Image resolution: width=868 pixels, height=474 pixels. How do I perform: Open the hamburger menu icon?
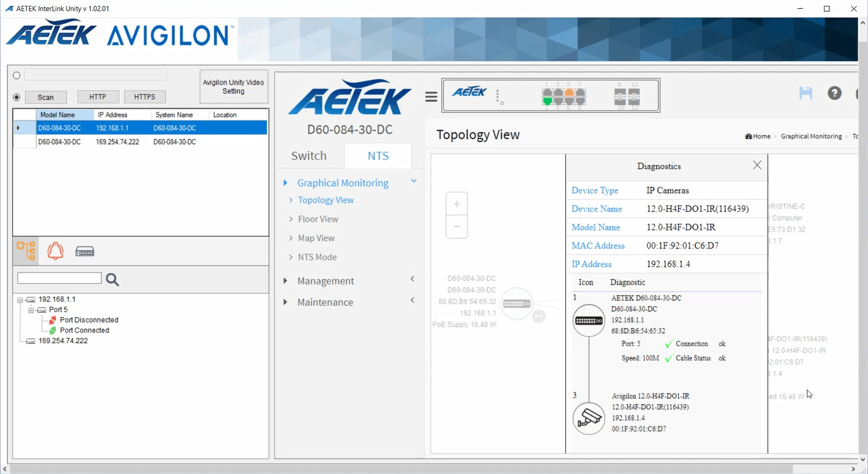click(431, 97)
